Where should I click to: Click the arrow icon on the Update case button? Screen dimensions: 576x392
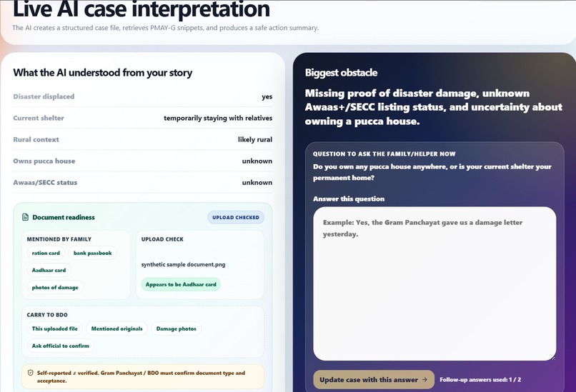pyautogui.click(x=424, y=380)
